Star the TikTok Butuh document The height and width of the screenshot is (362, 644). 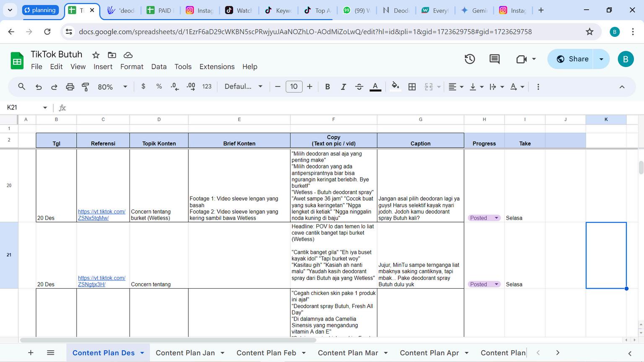click(x=96, y=55)
